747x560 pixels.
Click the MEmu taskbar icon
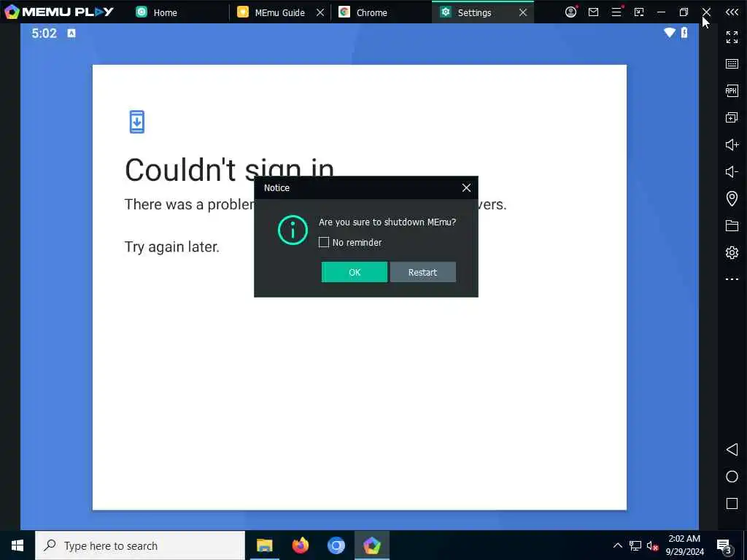pos(371,545)
